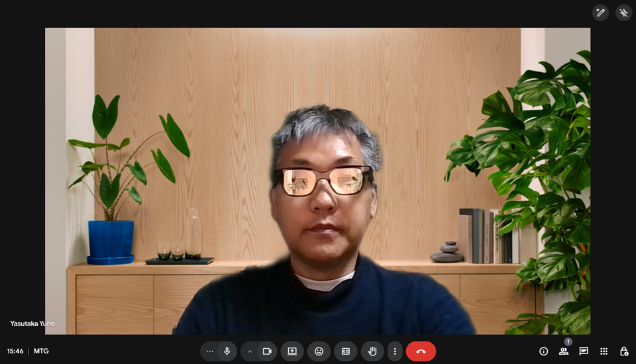Send an emoji reaction
Image resolution: width=636 pixels, height=364 pixels.
pyautogui.click(x=319, y=351)
